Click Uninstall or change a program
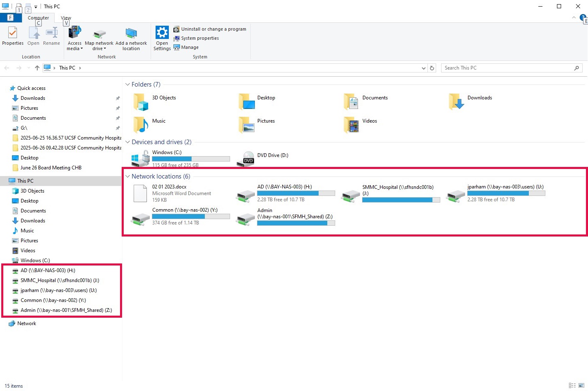The height and width of the screenshot is (391, 588). [210, 29]
